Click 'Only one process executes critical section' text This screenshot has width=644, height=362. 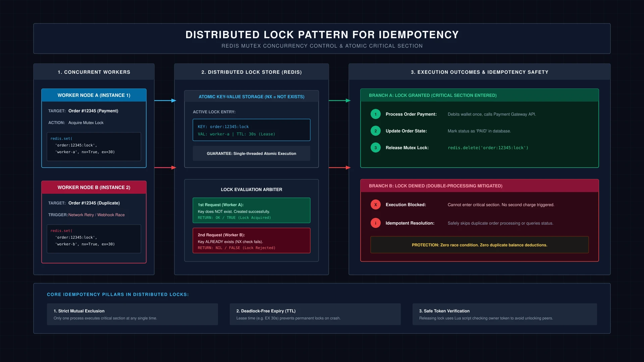pos(105,318)
